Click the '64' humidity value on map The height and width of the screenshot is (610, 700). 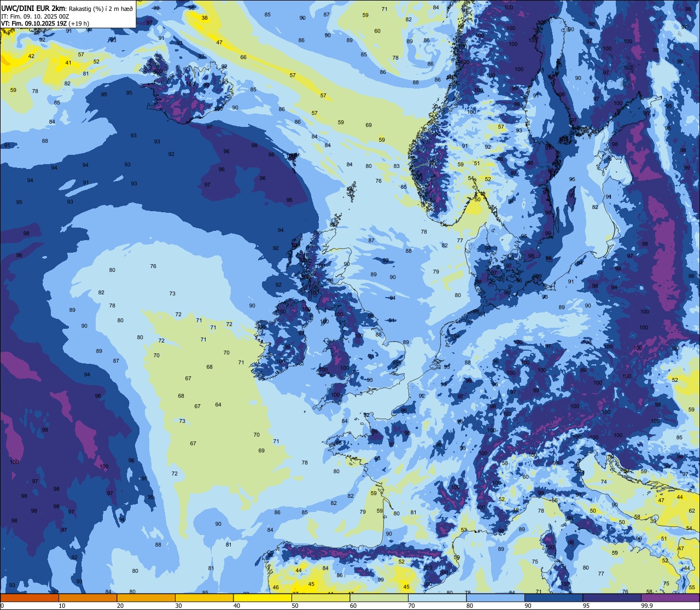218,405
